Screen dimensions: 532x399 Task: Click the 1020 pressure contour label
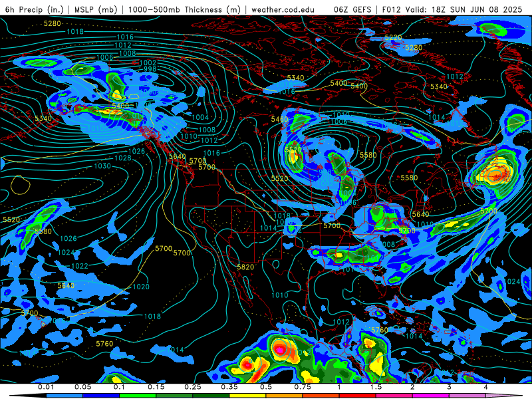[141, 287]
